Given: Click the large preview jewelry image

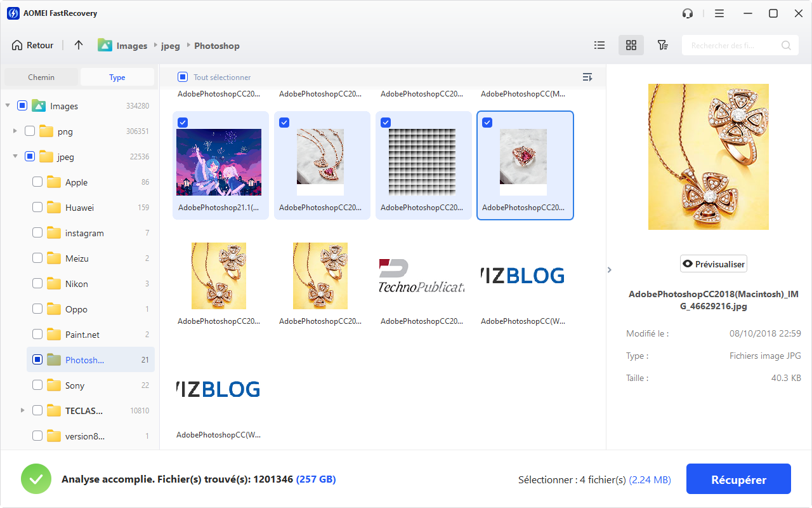Looking at the screenshot, I should point(709,157).
